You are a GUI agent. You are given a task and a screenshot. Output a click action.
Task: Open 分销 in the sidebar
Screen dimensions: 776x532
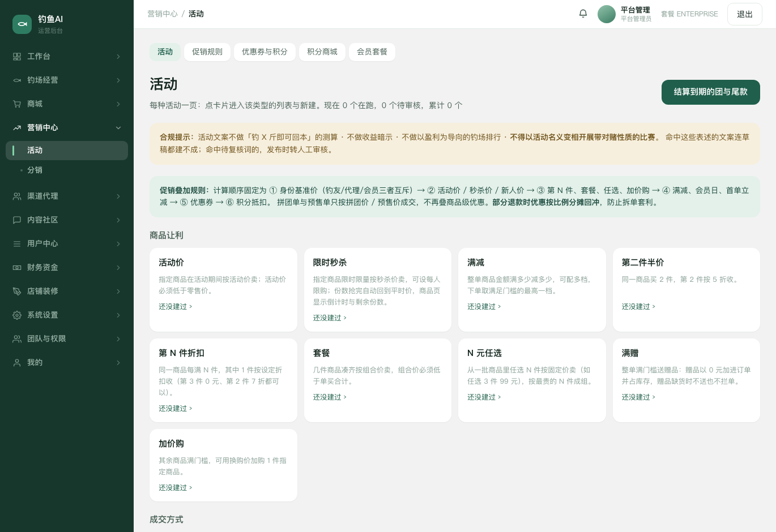click(x=67, y=170)
